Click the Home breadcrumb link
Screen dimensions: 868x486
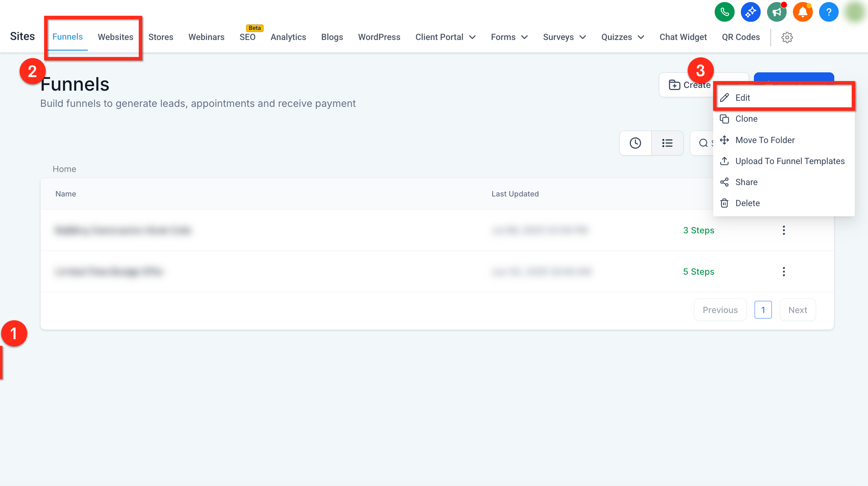[64, 169]
